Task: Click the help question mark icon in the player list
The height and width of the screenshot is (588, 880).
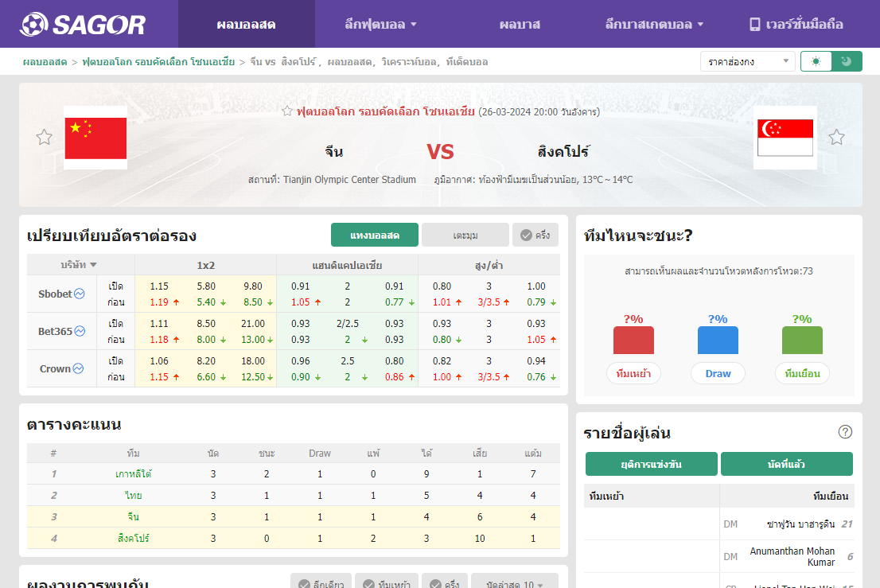Action: [x=845, y=431]
